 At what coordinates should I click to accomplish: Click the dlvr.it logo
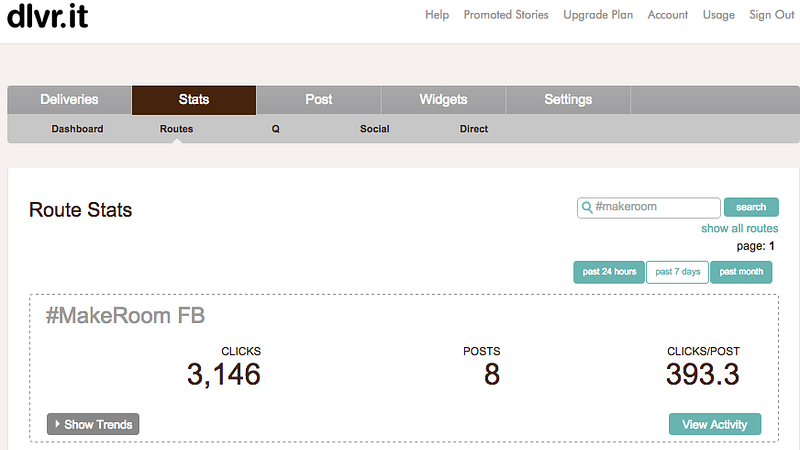click(47, 16)
